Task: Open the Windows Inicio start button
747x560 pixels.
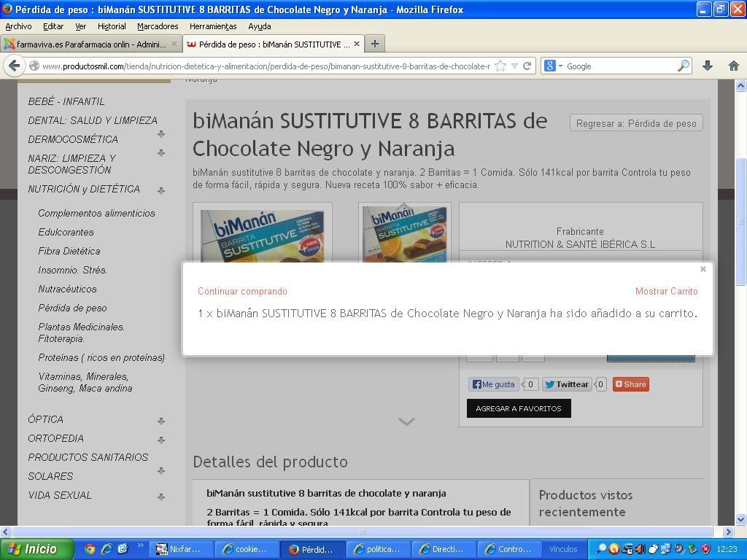Action: point(37,549)
